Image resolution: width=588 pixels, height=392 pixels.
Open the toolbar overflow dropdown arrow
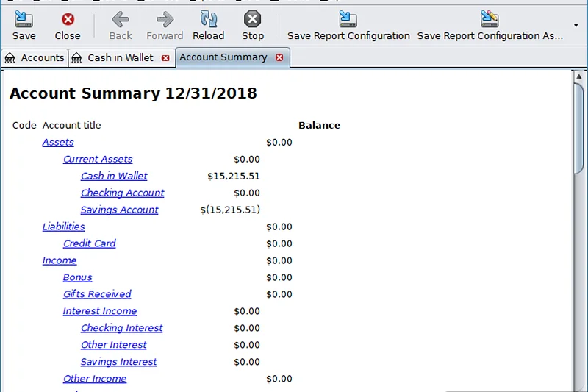(576, 26)
